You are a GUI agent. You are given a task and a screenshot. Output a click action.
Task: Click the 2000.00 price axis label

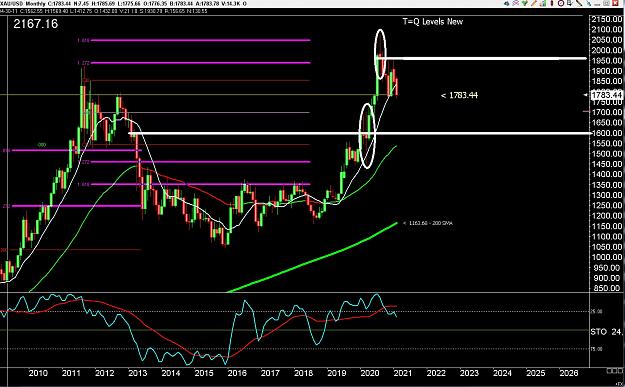607,50
